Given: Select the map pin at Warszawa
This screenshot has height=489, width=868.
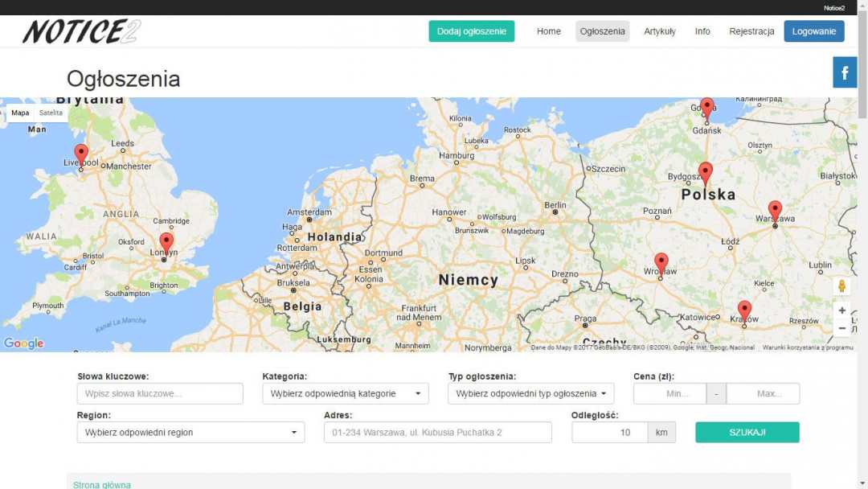Looking at the screenshot, I should [775, 210].
